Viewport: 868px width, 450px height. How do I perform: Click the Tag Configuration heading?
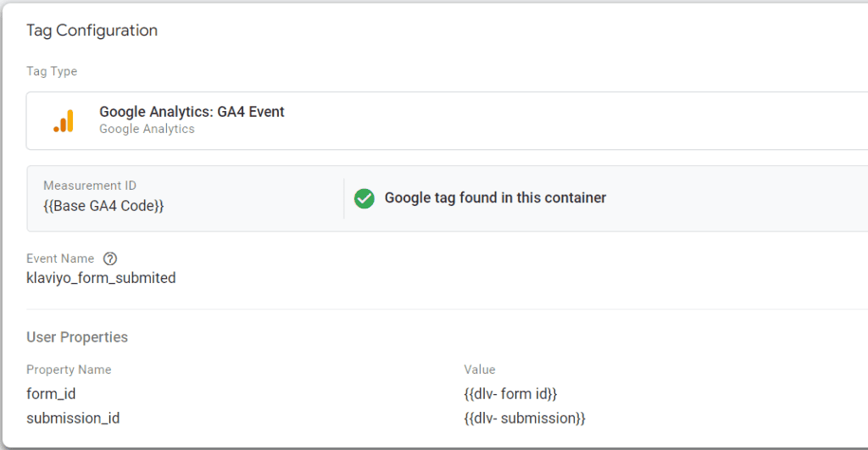tap(92, 31)
